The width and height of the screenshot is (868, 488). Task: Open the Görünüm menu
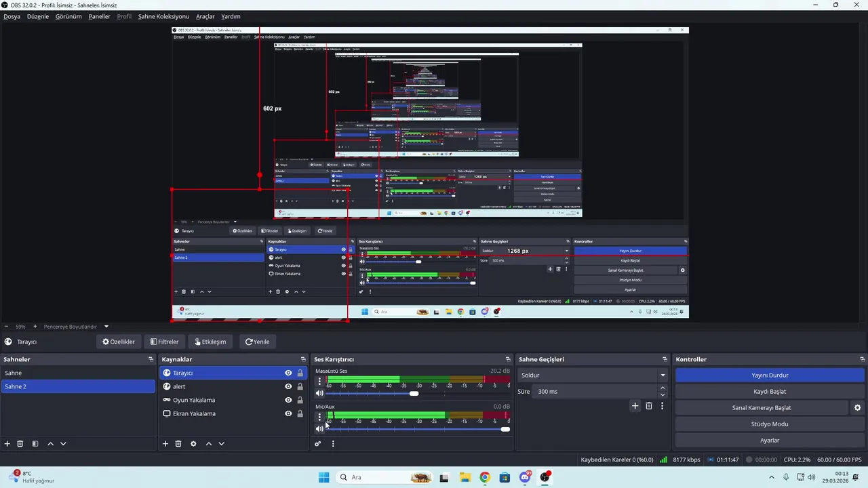point(68,16)
